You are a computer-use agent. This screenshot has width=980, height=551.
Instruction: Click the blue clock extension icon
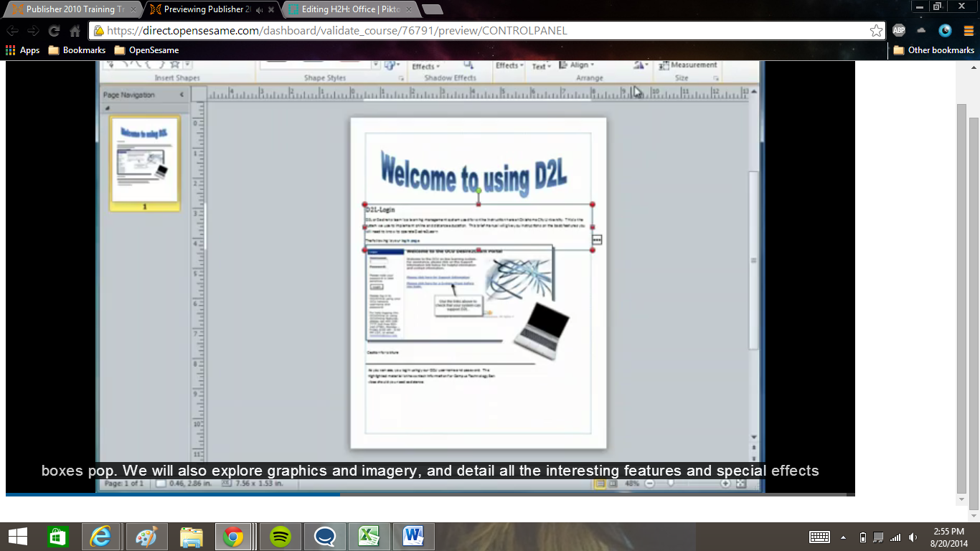tap(945, 31)
